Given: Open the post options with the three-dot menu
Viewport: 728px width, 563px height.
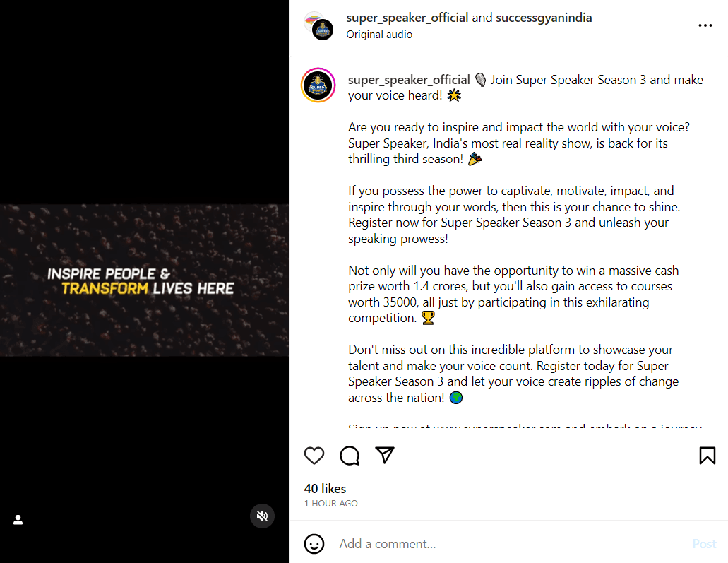Looking at the screenshot, I should (705, 25).
